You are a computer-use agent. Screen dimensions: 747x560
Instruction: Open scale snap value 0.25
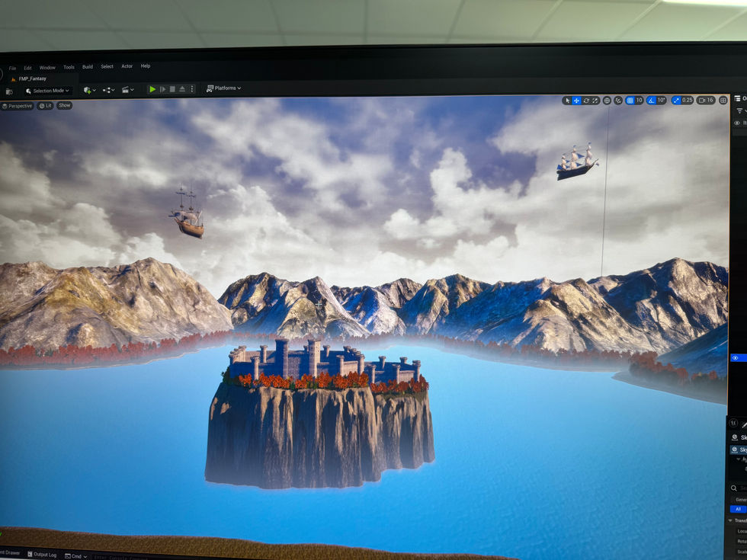[x=688, y=101]
